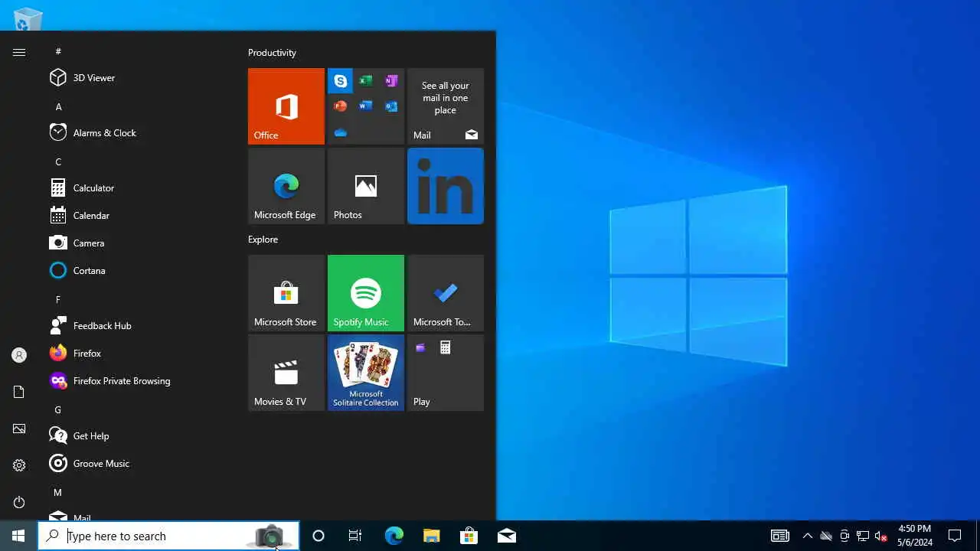980x551 pixels.
Task: Open Settings gear in Start sidebar
Action: (19, 465)
